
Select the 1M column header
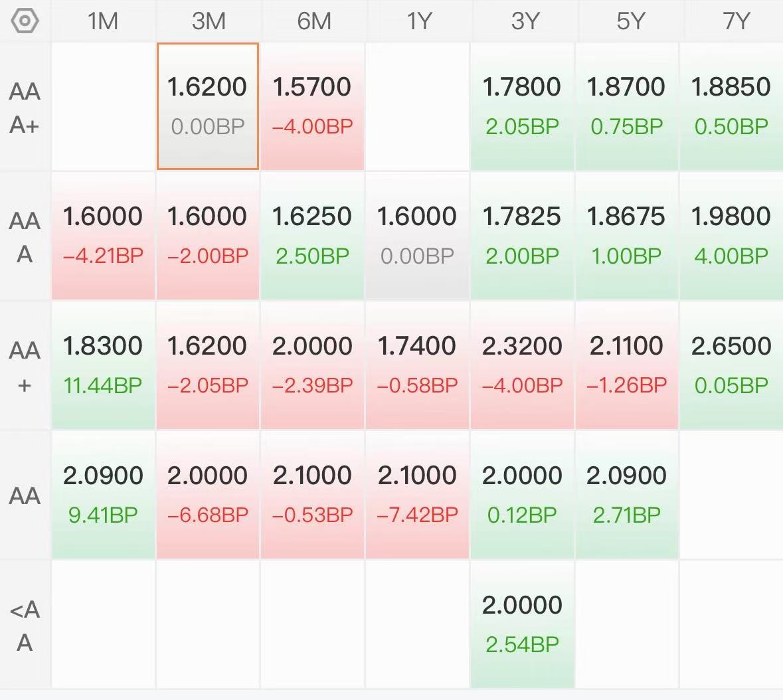click(x=103, y=21)
